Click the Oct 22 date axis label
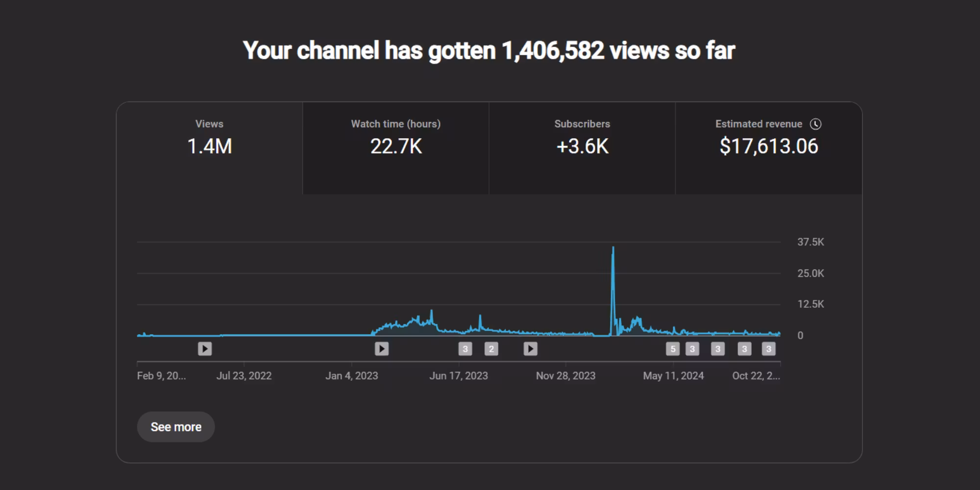 (756, 376)
